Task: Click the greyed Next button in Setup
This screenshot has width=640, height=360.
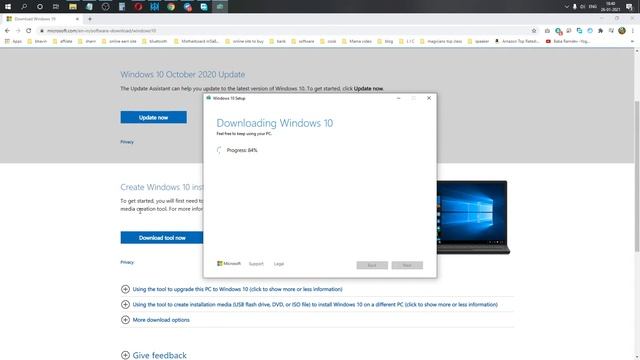Action: pyautogui.click(x=407, y=265)
